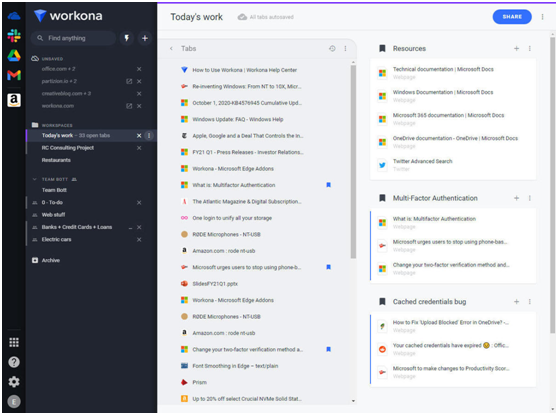Screen dimensions: 558x415
Task: Toggle the bookmark on Change your two-factor tab
Action: point(328,349)
